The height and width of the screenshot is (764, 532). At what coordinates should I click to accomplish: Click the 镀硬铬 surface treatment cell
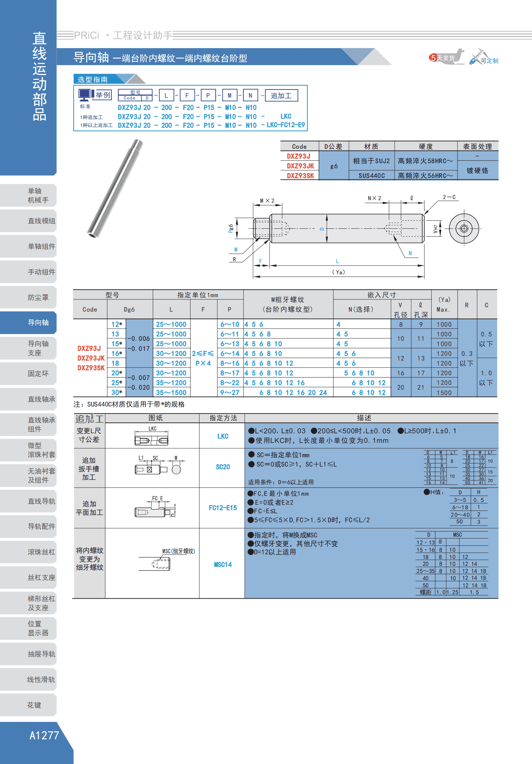[x=477, y=170]
